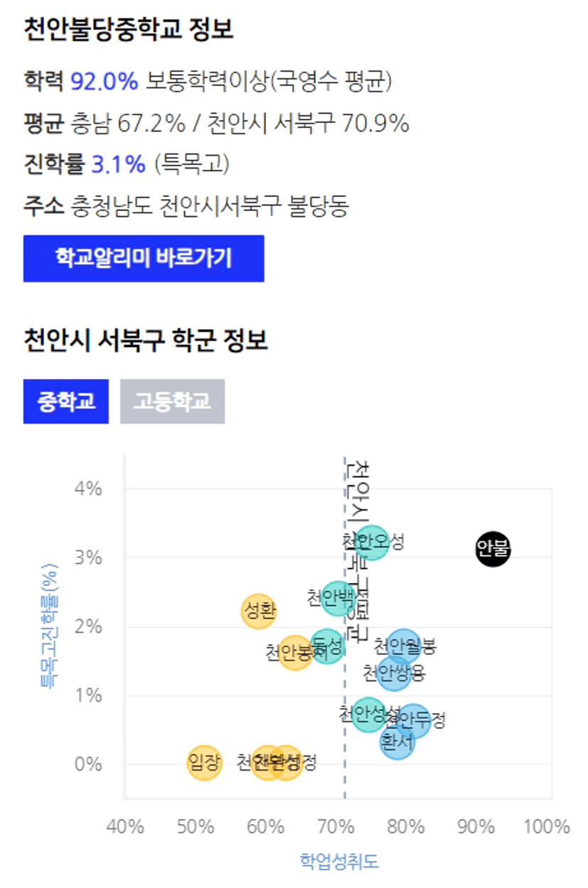
Task: Select the 천안성성 teal bubble
Action: 369,714
